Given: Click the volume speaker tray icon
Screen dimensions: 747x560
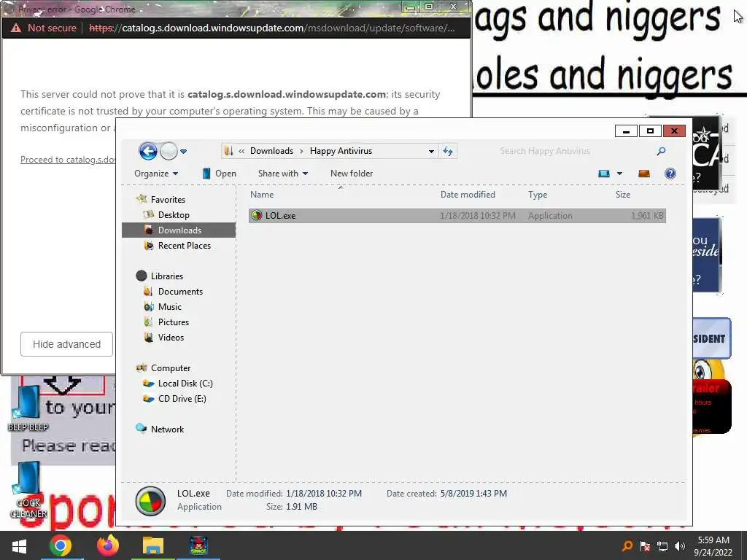Looking at the screenshot, I should (x=680, y=546).
